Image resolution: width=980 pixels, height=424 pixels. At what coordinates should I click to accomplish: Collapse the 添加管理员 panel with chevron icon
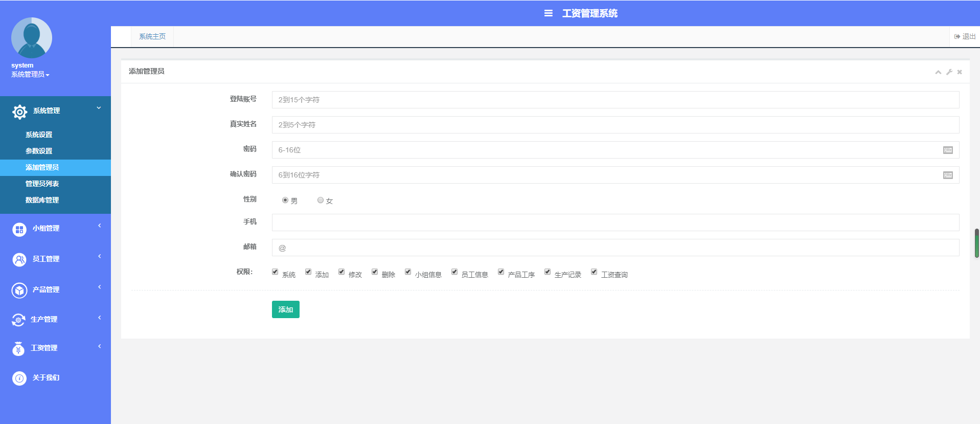click(x=938, y=72)
